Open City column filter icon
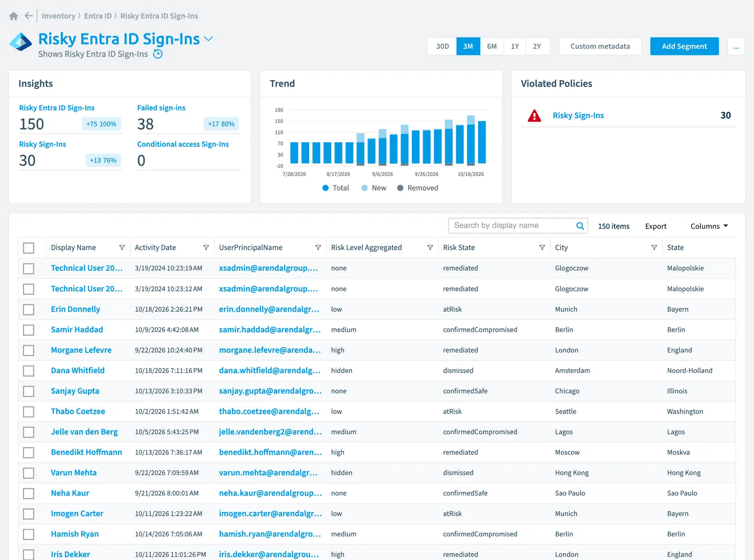754x560 pixels. click(654, 248)
